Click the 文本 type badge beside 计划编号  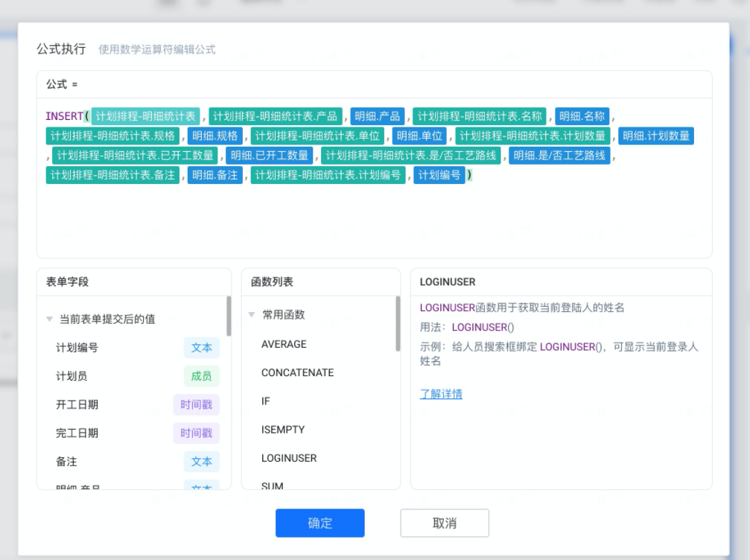click(201, 348)
